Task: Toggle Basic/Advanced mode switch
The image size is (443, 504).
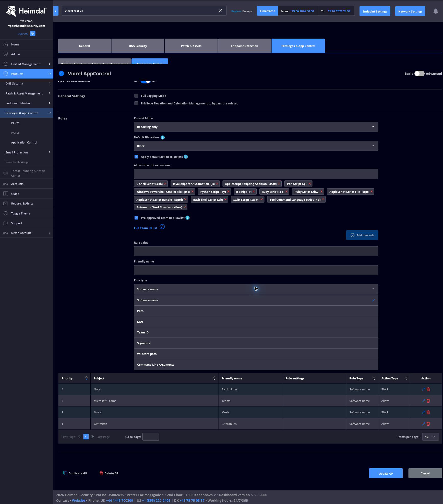Action: pyautogui.click(x=419, y=74)
